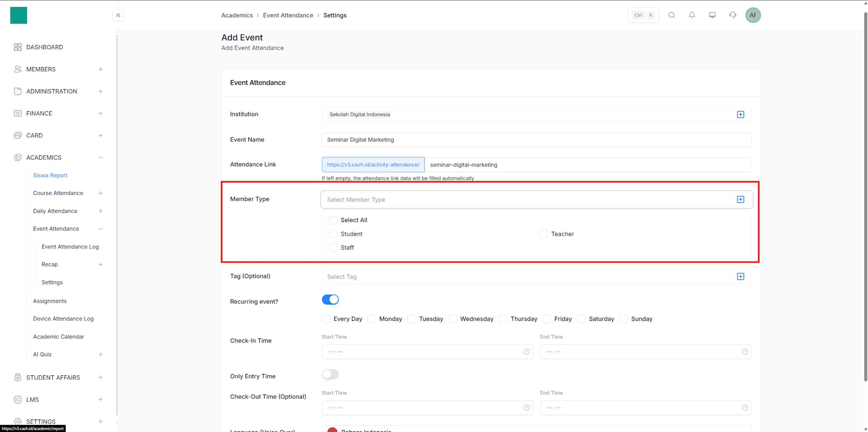868x432 pixels.
Task: Collapse Event Attendance submenu
Action: pyautogui.click(x=100, y=229)
